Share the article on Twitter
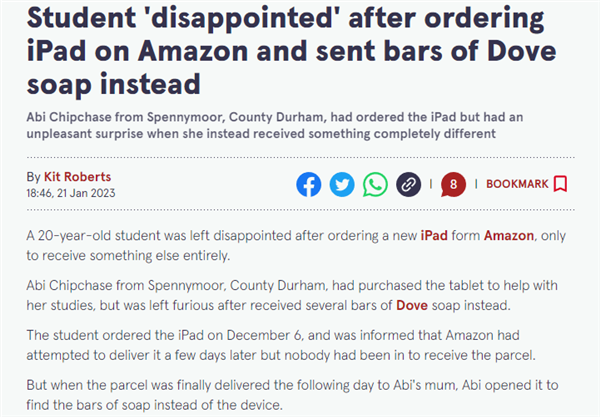 tap(342, 184)
